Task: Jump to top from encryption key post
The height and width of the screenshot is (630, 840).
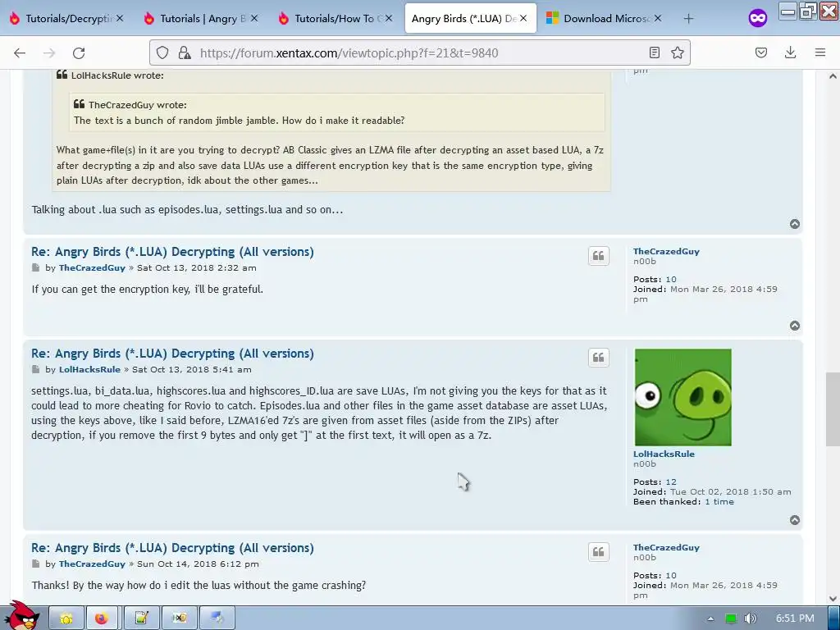Action: pyautogui.click(x=794, y=326)
